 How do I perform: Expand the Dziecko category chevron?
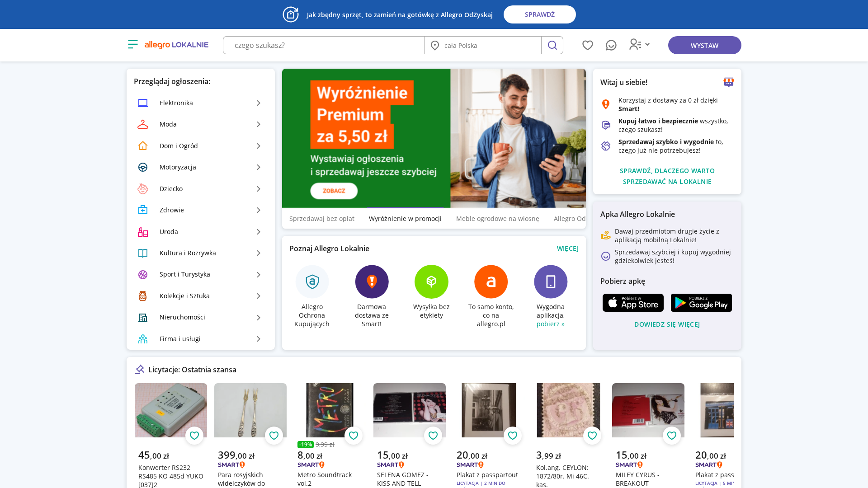tap(259, 189)
